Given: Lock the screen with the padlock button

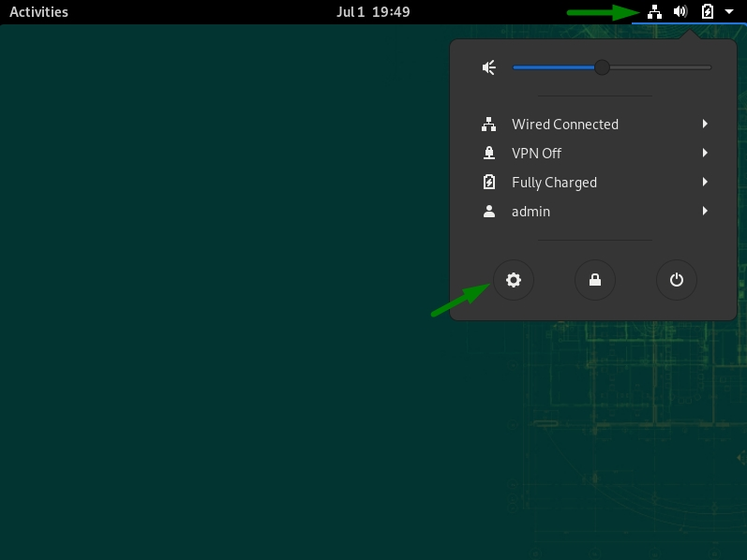Looking at the screenshot, I should pyautogui.click(x=595, y=280).
